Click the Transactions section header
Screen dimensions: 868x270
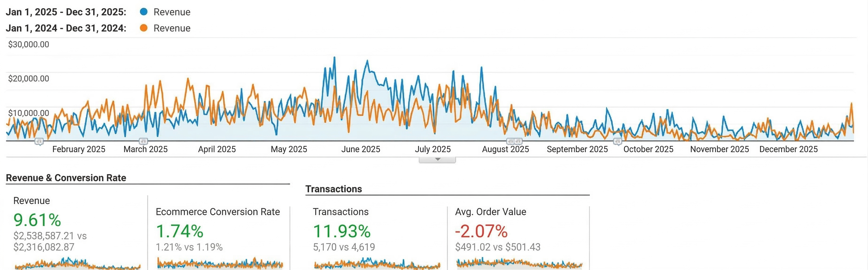[x=334, y=189]
